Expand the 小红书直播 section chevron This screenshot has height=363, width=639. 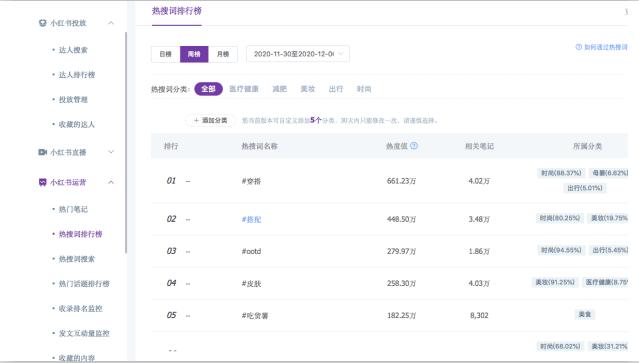[111, 152]
